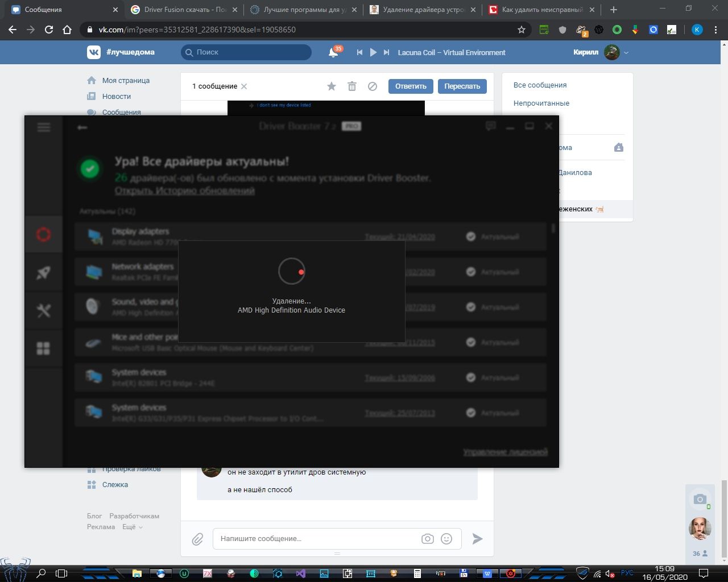The height and width of the screenshot is (582, 728).
Task: Switch to Driver Fusion скачать tab
Action: point(184,10)
